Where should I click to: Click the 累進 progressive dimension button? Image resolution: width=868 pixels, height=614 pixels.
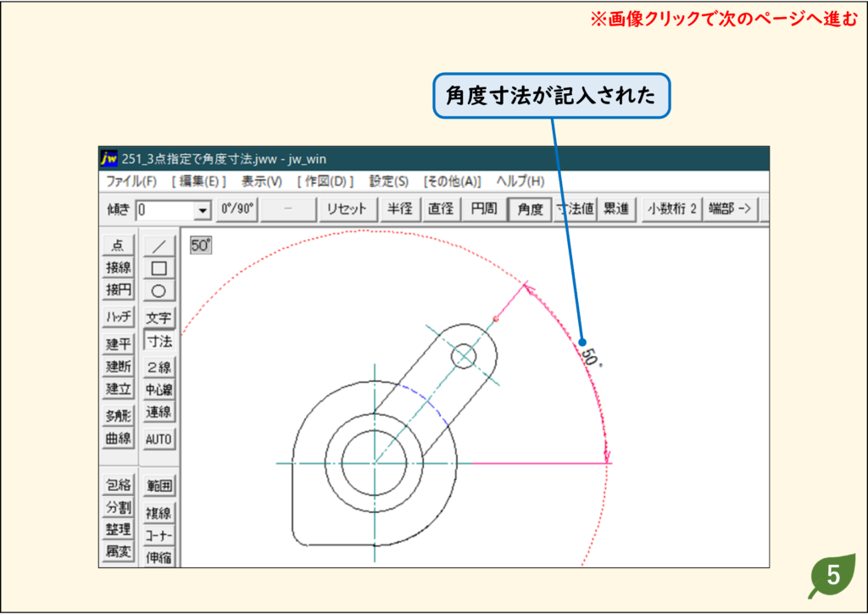click(616, 209)
